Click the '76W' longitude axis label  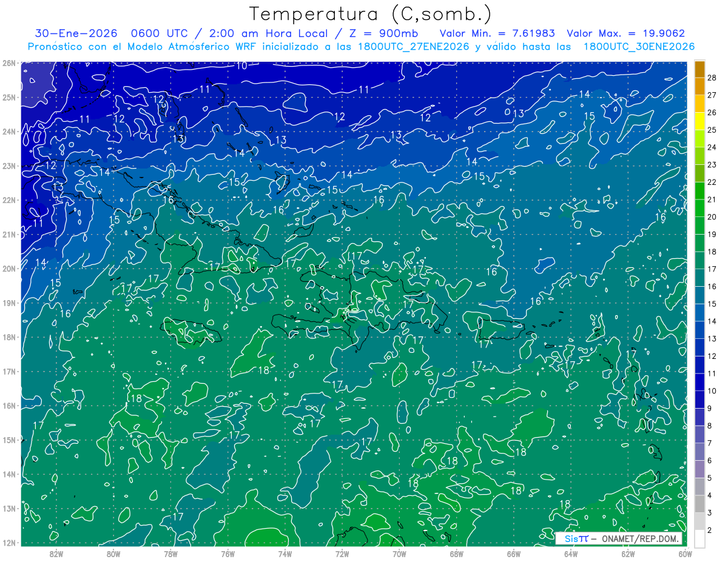coord(227,553)
